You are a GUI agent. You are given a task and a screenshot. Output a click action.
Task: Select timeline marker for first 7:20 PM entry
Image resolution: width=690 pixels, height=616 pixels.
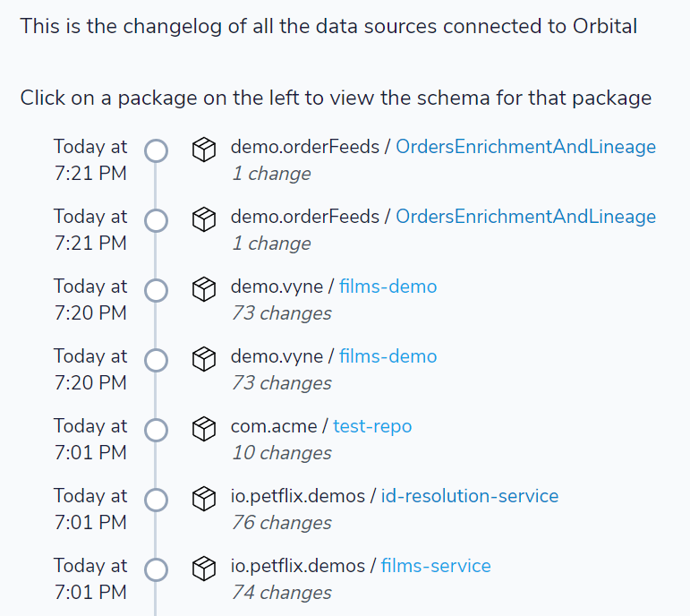pyautogui.click(x=157, y=291)
